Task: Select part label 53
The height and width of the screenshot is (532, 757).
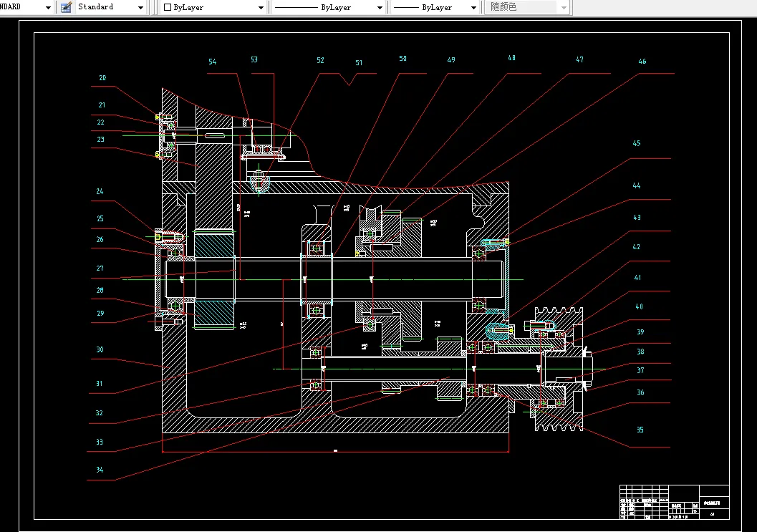Action: point(254,59)
